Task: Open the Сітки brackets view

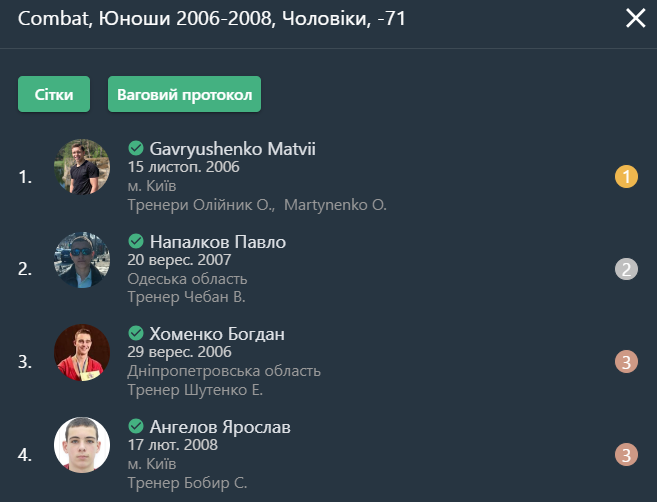Action: coord(54,94)
